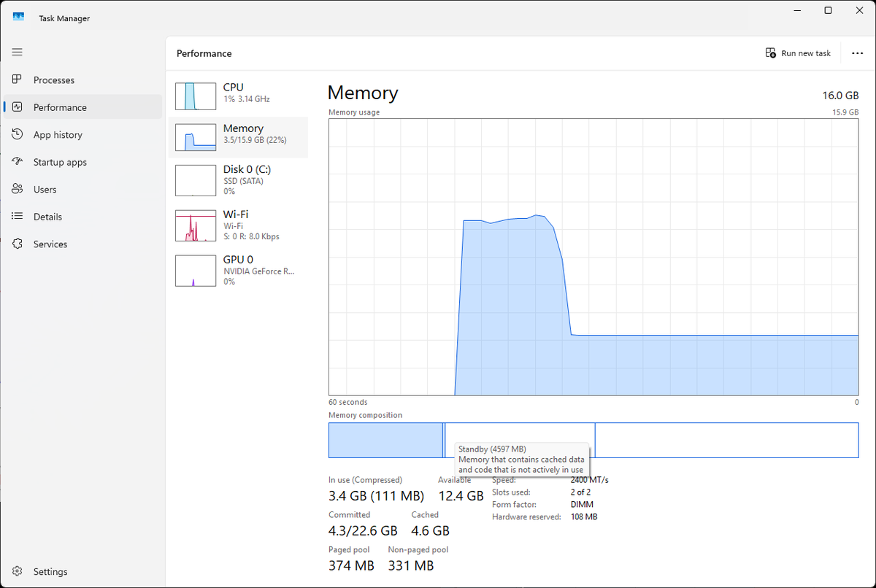Image resolution: width=876 pixels, height=588 pixels.
Task: Select SSD (SATA) disk entry text
Action: coord(243,181)
